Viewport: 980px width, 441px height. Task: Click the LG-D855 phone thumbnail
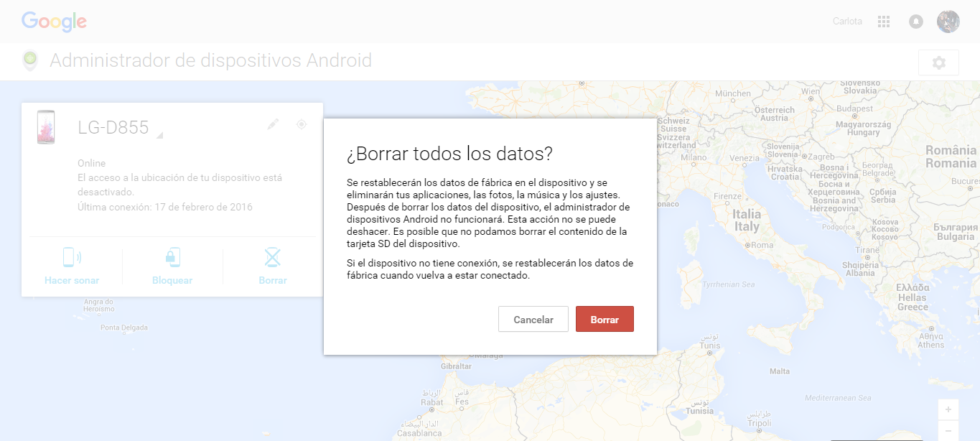tap(46, 127)
